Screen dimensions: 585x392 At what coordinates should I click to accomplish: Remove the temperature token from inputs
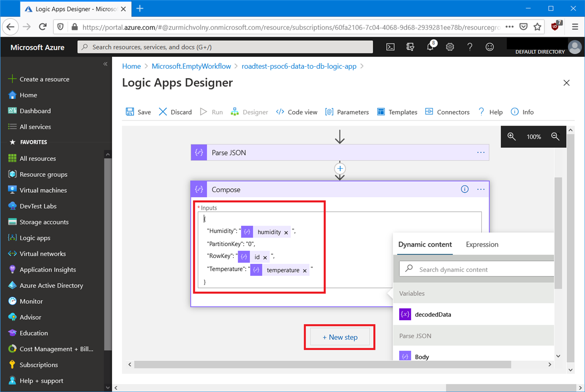304,270
